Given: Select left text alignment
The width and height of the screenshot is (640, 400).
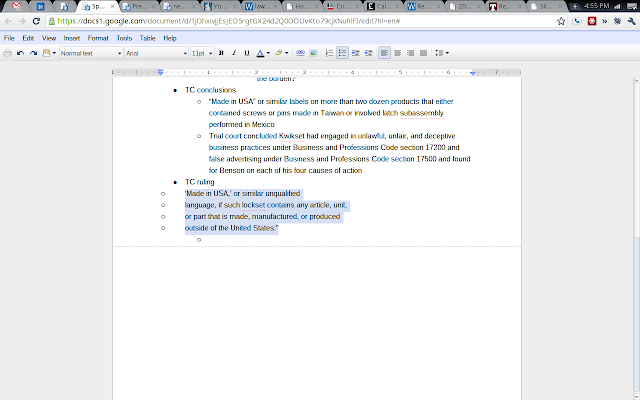Looking at the screenshot, I should click(x=384, y=53).
